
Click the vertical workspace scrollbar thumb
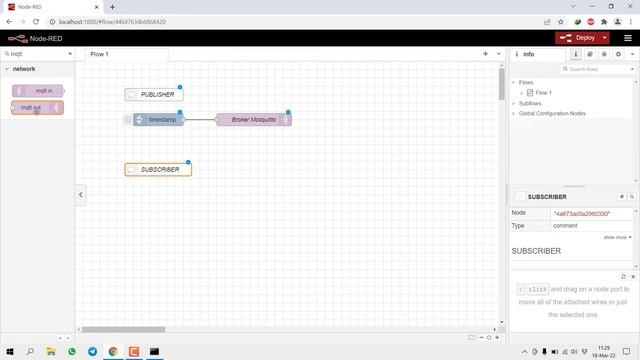click(x=502, y=84)
